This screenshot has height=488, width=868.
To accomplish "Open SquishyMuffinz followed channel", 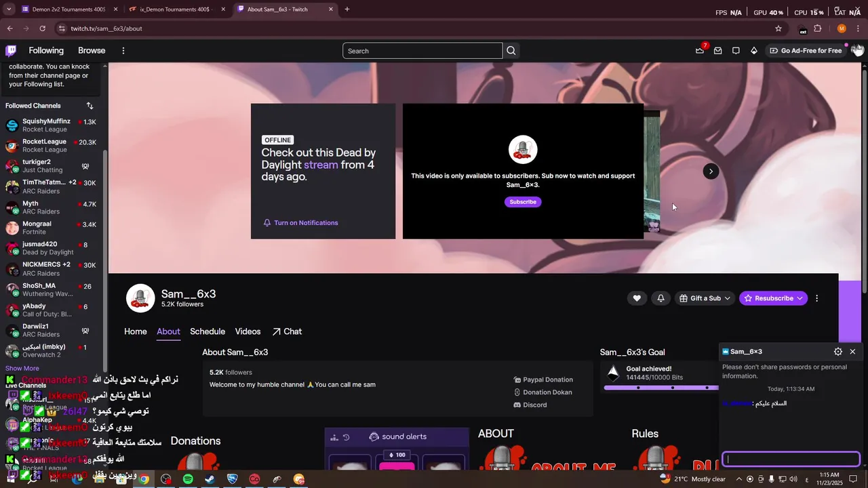I will (x=51, y=125).
